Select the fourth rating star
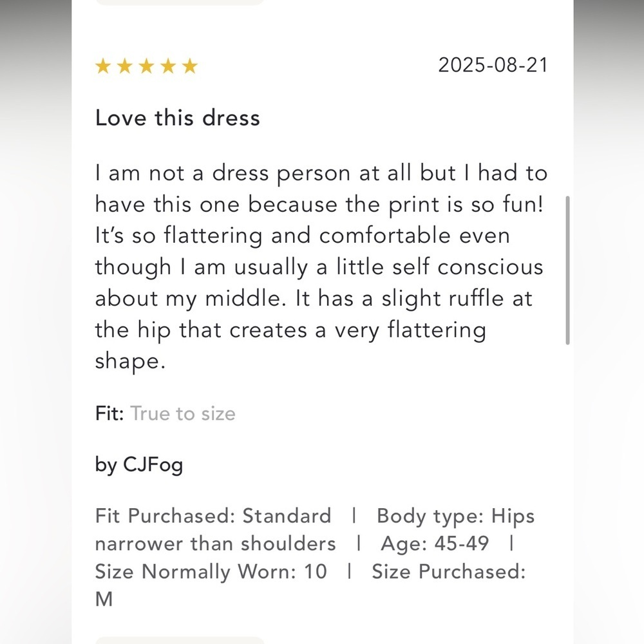The width and height of the screenshot is (644, 644). point(168,66)
